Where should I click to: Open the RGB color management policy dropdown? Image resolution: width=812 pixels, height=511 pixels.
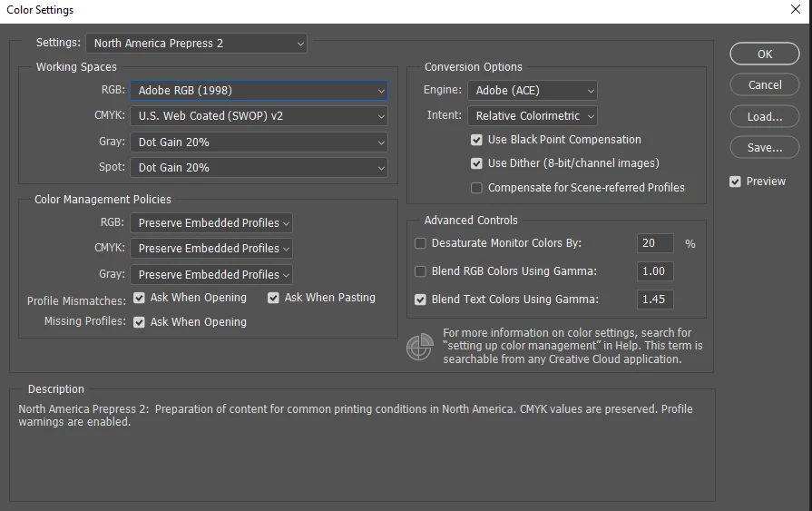(x=211, y=223)
